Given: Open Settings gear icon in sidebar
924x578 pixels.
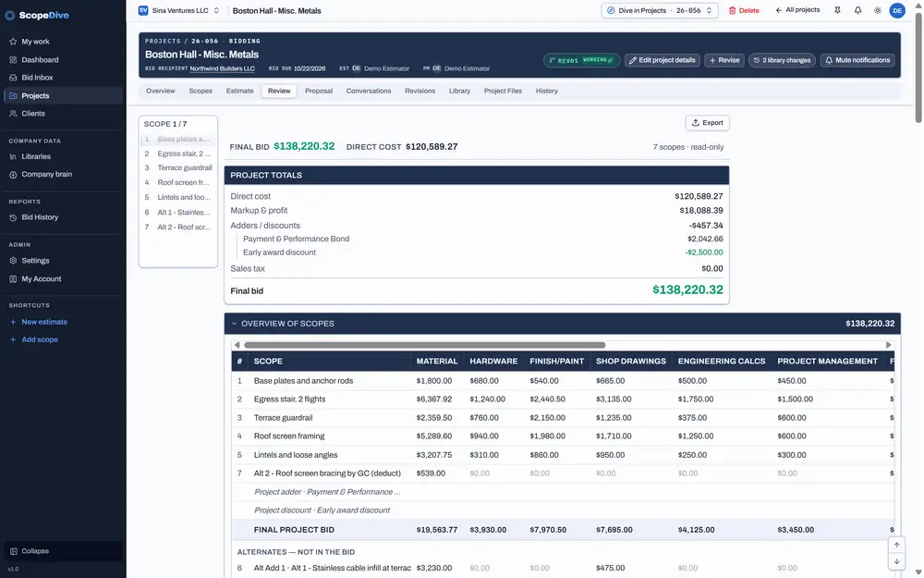Looking at the screenshot, I should click(x=13, y=261).
